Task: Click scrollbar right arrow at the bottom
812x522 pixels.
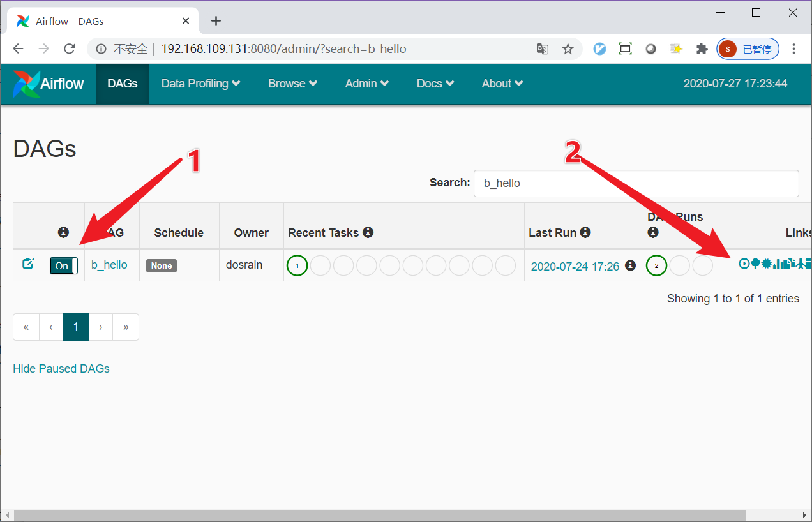Action: pos(805,515)
